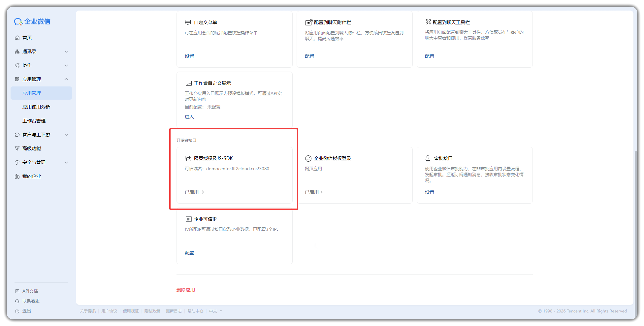Click the 应用管理 grid icon

point(17,79)
